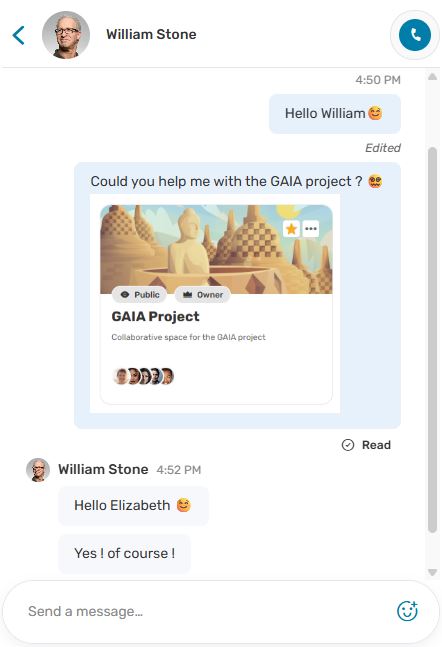Click the Public eye badge on the card
442x647 pixels.
[139, 295]
